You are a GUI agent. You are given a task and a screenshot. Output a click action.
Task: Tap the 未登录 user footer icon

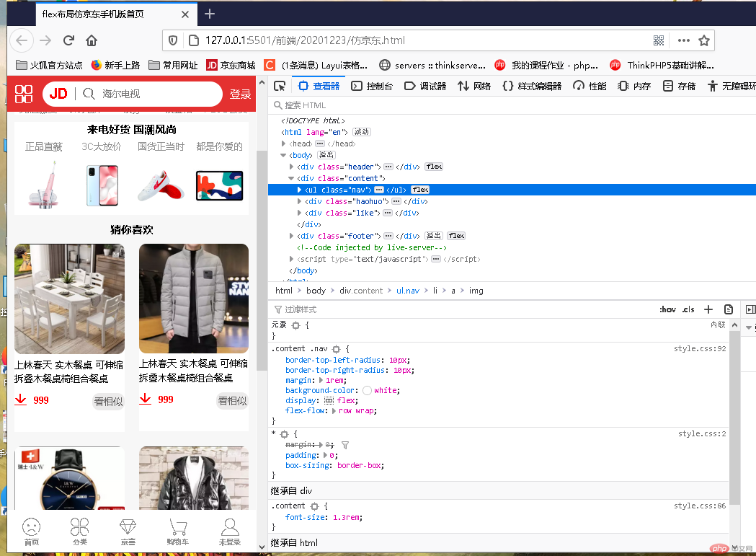coord(229,532)
